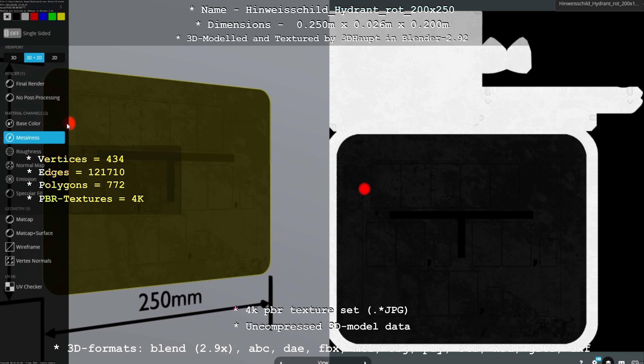This screenshot has height=364, width=644.
Task: Open the help question mark button
Action: pos(581,362)
